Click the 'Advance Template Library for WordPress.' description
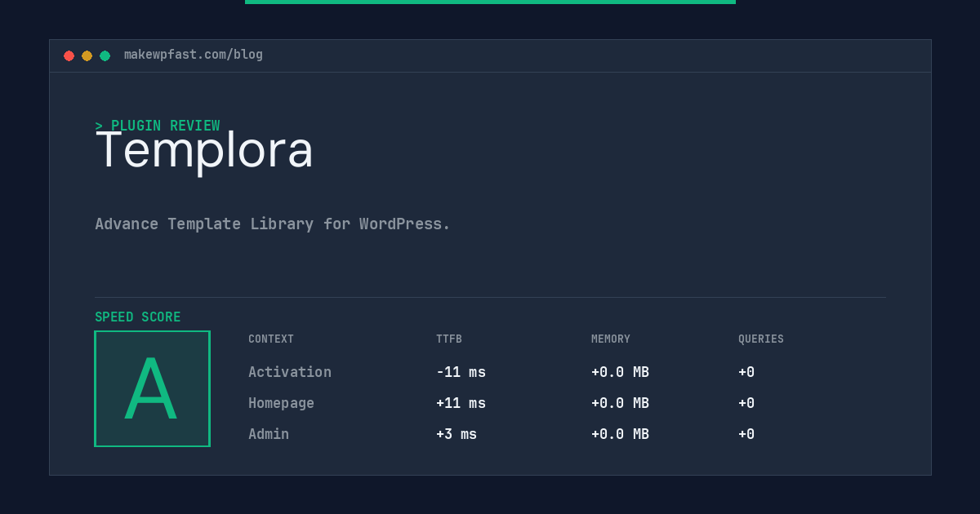This screenshot has width=980, height=514. tap(273, 224)
